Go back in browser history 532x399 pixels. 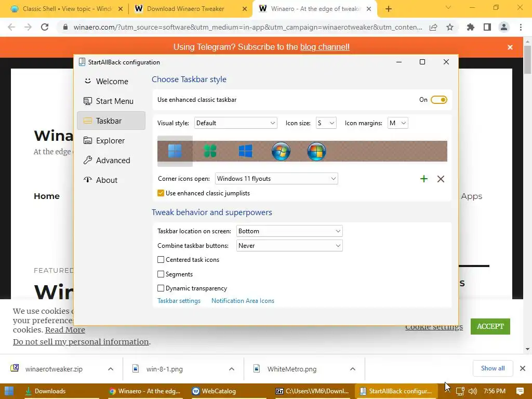pyautogui.click(x=11, y=27)
